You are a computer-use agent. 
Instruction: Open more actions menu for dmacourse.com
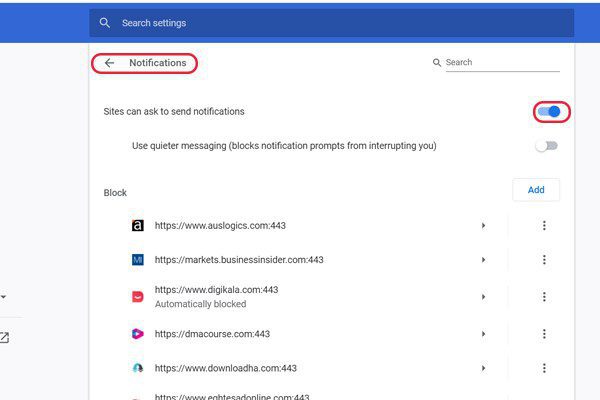(544, 334)
